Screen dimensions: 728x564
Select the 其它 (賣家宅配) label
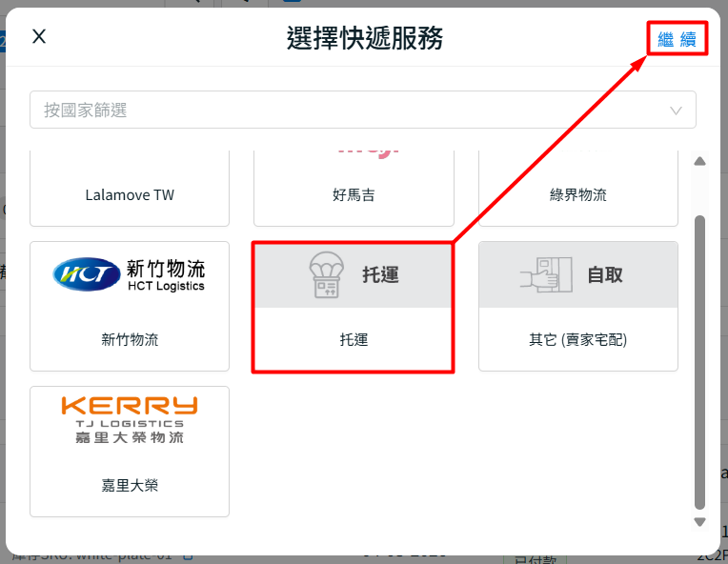(x=577, y=339)
